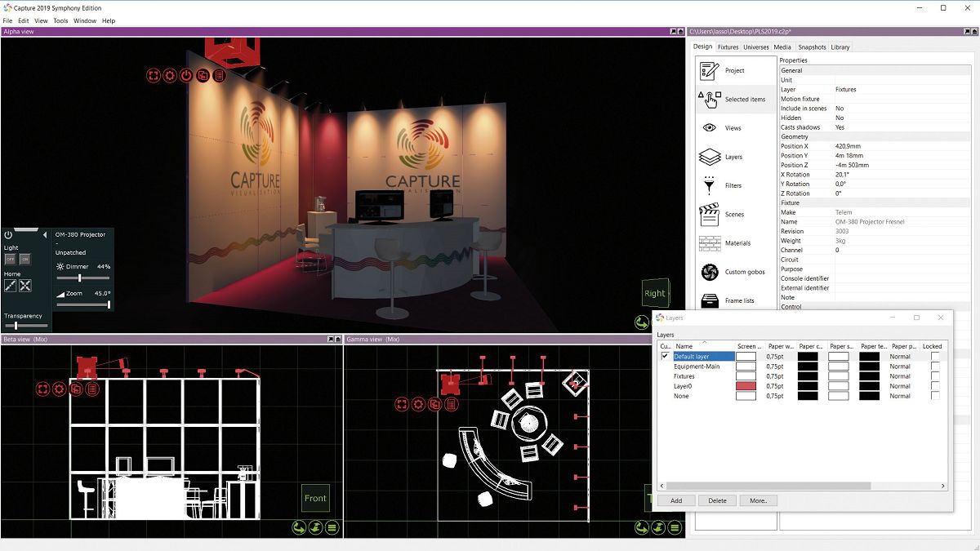Open Selected items in the Design sidebar
This screenshot has height=551, width=980.
734,100
